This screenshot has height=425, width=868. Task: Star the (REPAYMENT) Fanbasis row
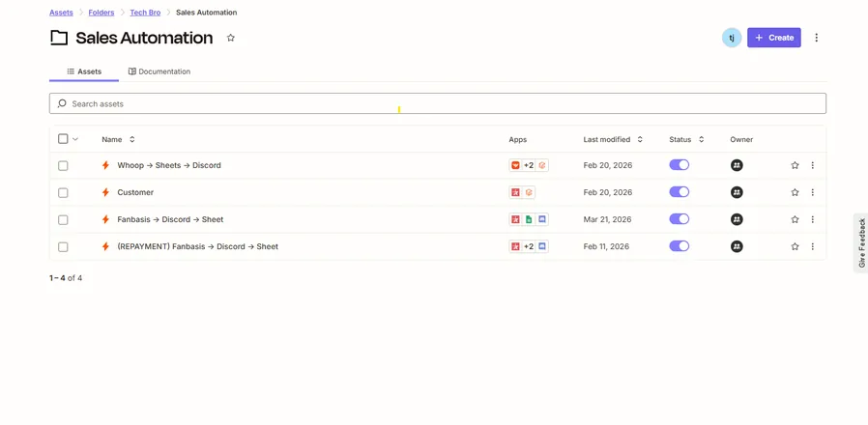pyautogui.click(x=795, y=246)
